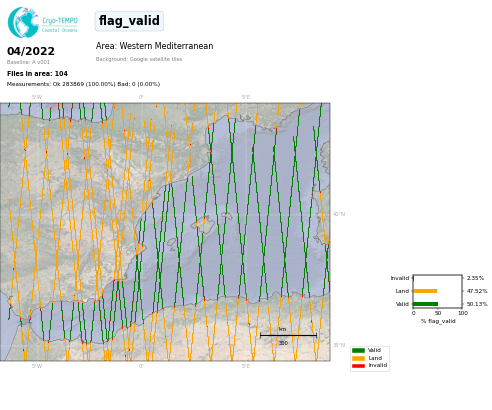The height and width of the screenshot is (410, 492).
Task: Click the Mallorca island on the map
Action: [x=203, y=224]
